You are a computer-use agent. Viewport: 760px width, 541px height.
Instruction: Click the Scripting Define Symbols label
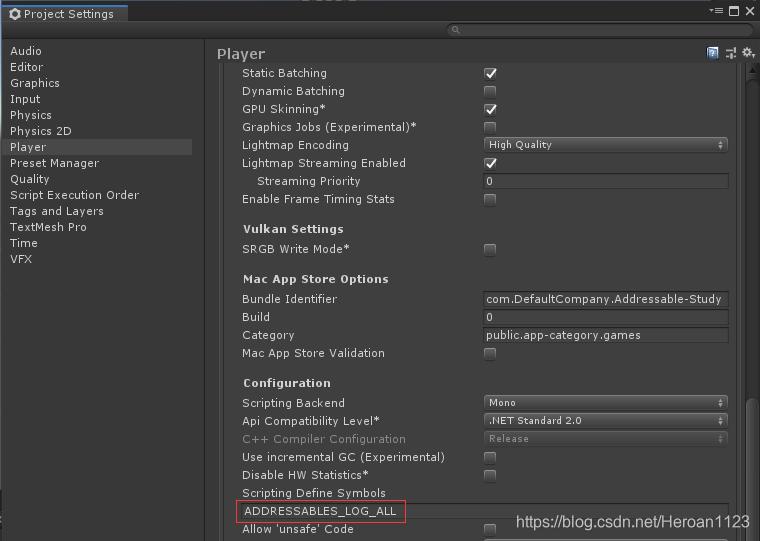[x=314, y=493]
